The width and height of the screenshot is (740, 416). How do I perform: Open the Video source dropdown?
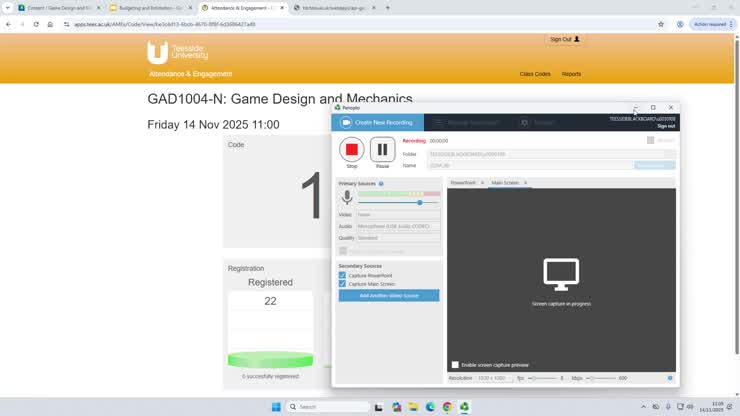coord(398,214)
